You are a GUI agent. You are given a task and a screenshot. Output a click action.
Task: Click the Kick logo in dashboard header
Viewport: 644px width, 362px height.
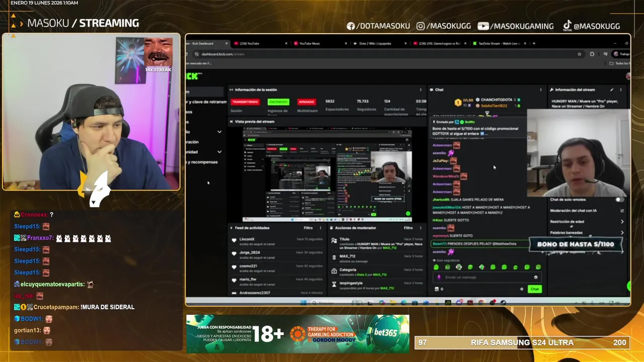(x=193, y=76)
